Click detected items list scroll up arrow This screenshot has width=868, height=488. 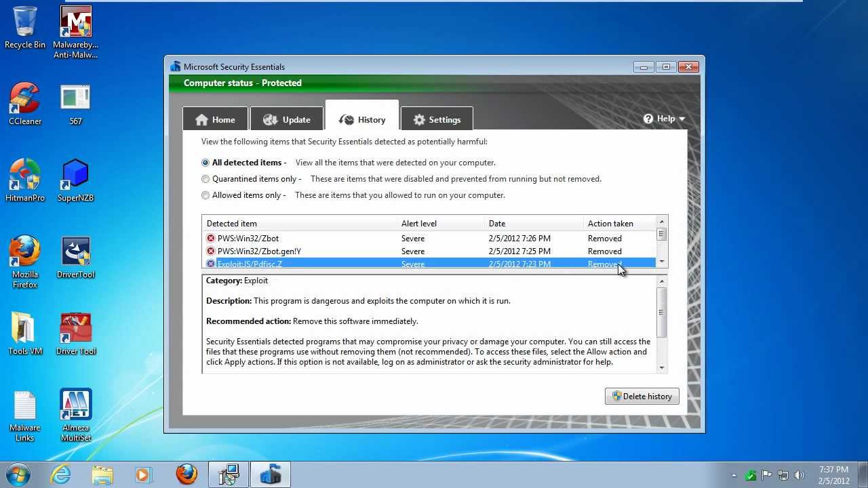(x=662, y=221)
